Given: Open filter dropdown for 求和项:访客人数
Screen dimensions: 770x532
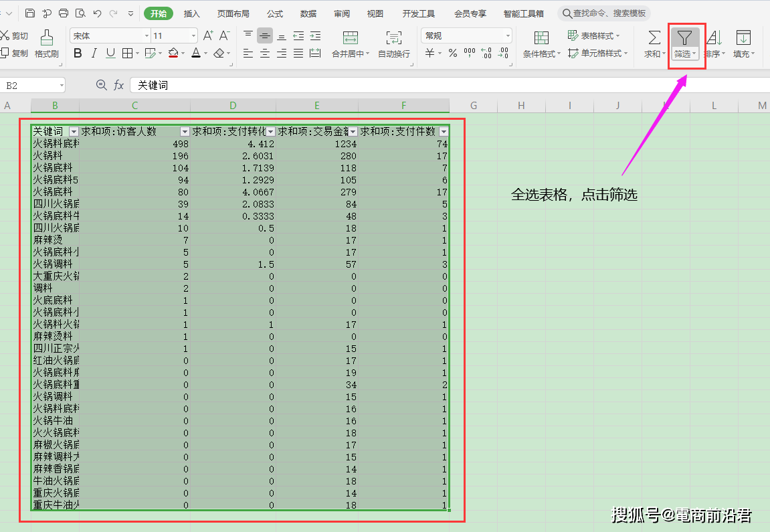Looking at the screenshot, I should pos(185,132).
